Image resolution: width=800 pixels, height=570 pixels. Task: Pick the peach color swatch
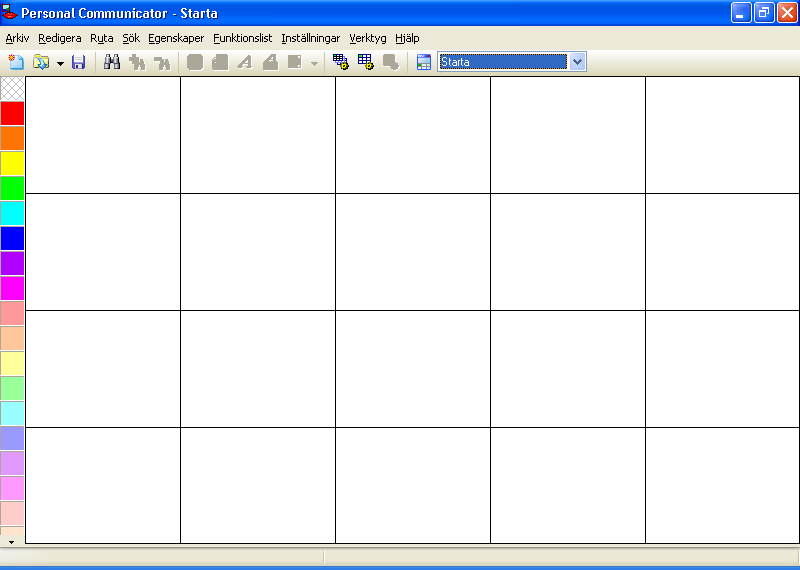[12, 338]
